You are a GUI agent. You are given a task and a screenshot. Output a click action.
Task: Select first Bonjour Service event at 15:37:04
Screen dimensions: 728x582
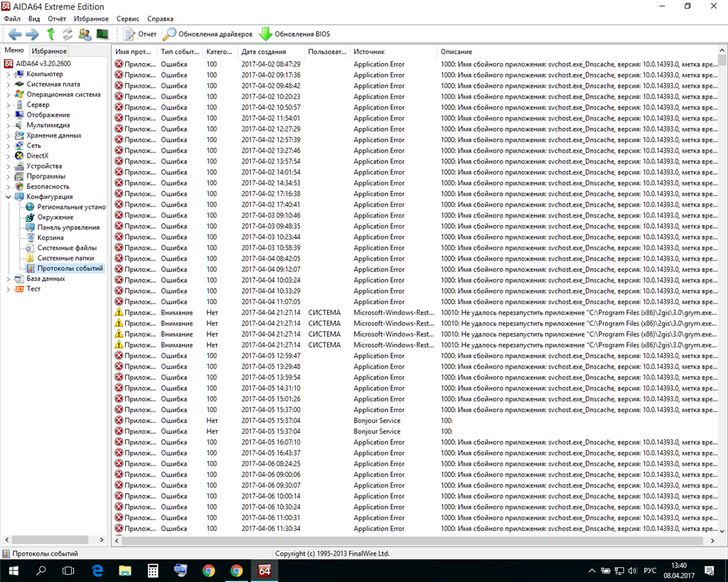click(x=415, y=421)
